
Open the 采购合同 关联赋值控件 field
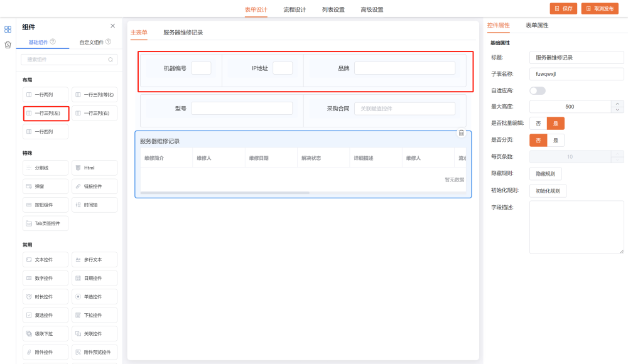404,109
